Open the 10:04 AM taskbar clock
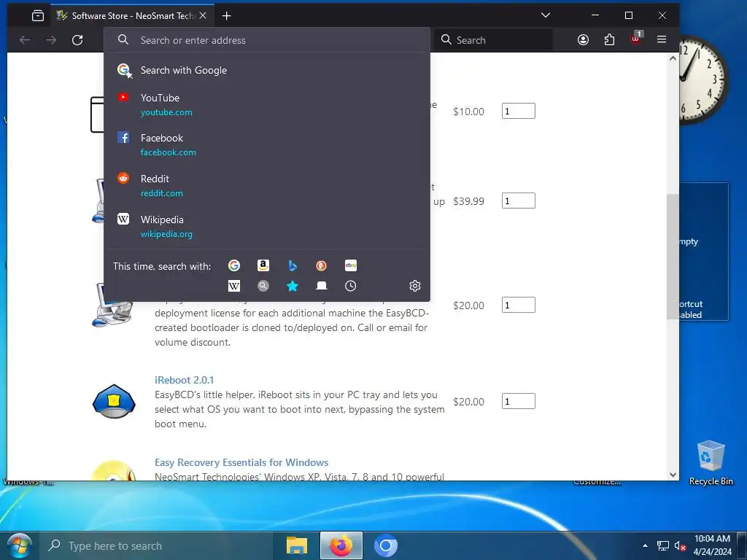 coord(712,545)
